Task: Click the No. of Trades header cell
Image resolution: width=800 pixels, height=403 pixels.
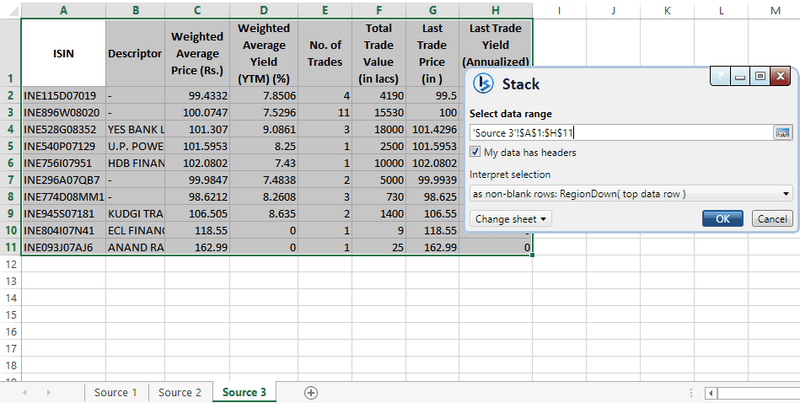Action: 325,53
